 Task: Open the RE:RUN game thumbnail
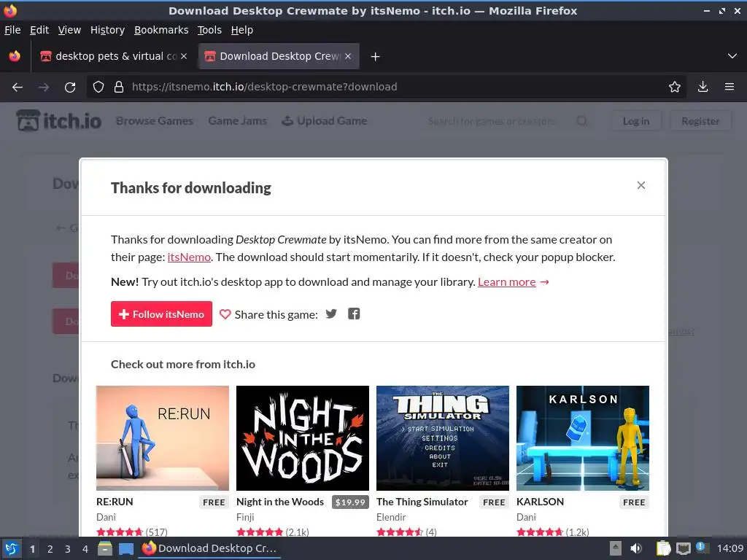pos(163,438)
